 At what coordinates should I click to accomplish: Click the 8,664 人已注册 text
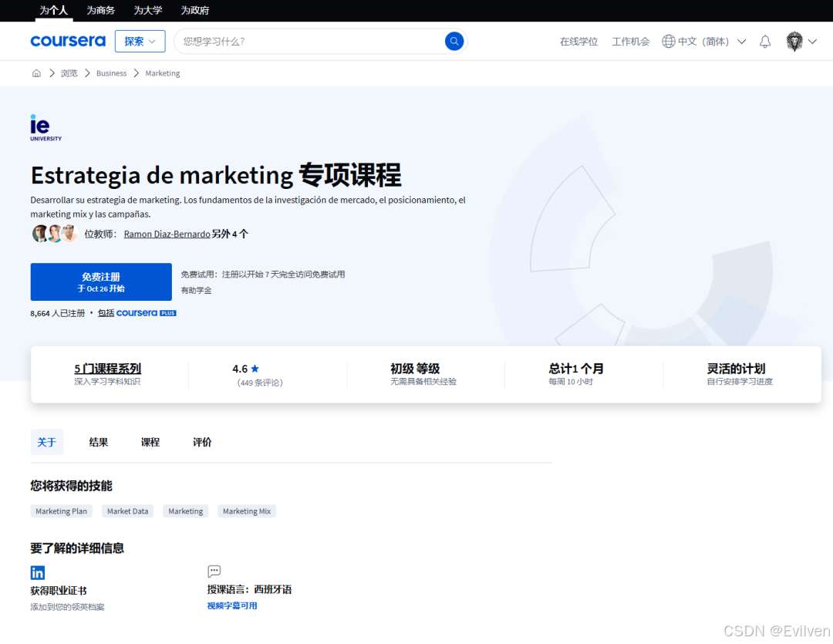(57, 313)
